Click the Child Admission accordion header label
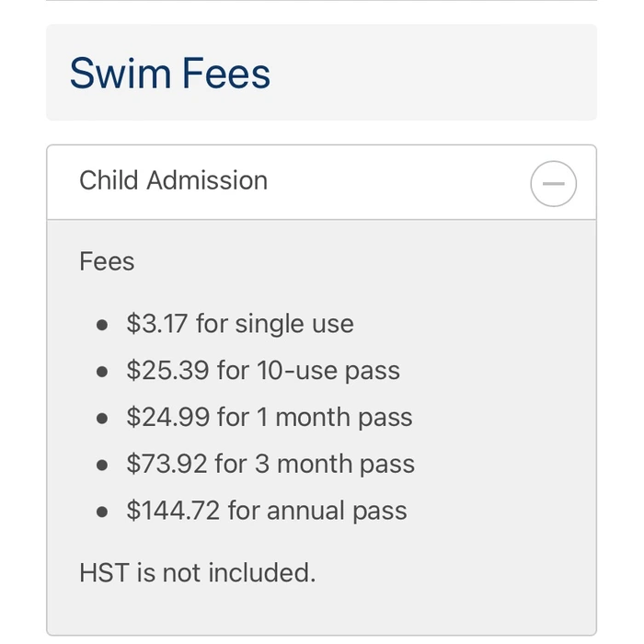This screenshot has width=644, height=644. click(x=173, y=180)
